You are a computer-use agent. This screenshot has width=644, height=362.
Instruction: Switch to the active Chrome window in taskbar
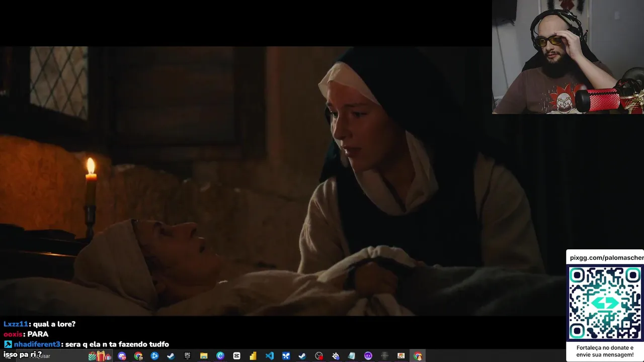tap(418, 356)
